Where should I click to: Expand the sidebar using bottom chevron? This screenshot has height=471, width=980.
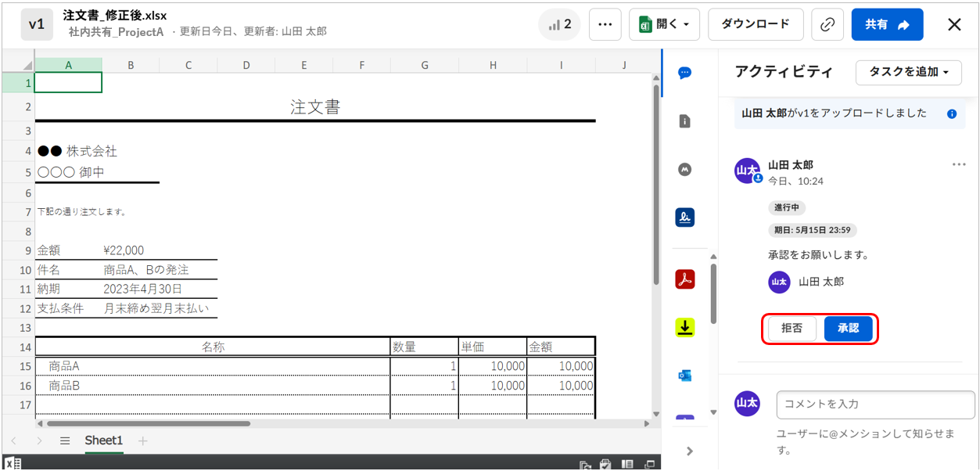(x=689, y=451)
